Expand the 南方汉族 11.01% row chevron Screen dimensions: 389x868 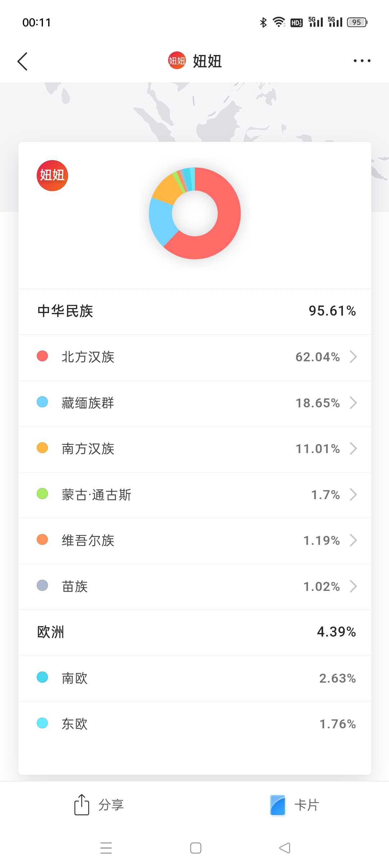tap(353, 449)
